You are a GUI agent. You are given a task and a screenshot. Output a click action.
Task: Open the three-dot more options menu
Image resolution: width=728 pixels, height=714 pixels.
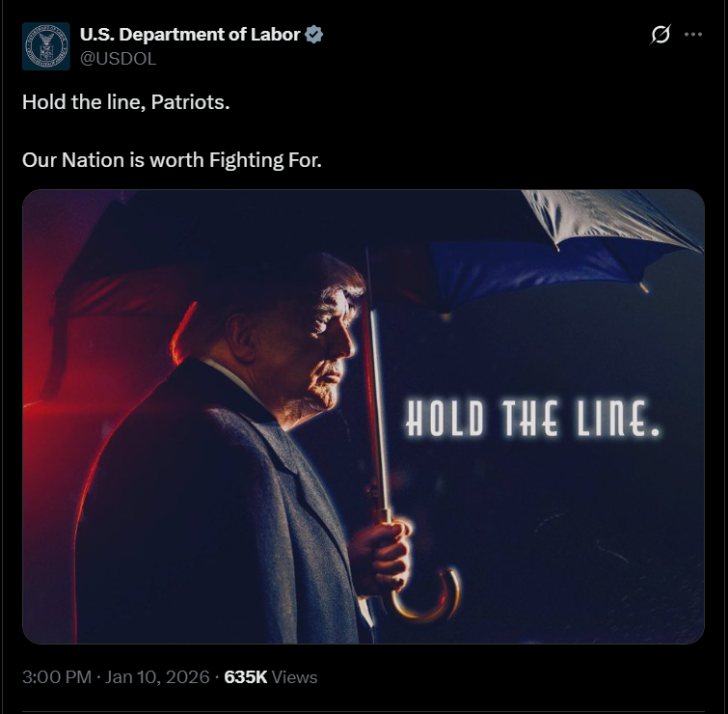point(693,35)
